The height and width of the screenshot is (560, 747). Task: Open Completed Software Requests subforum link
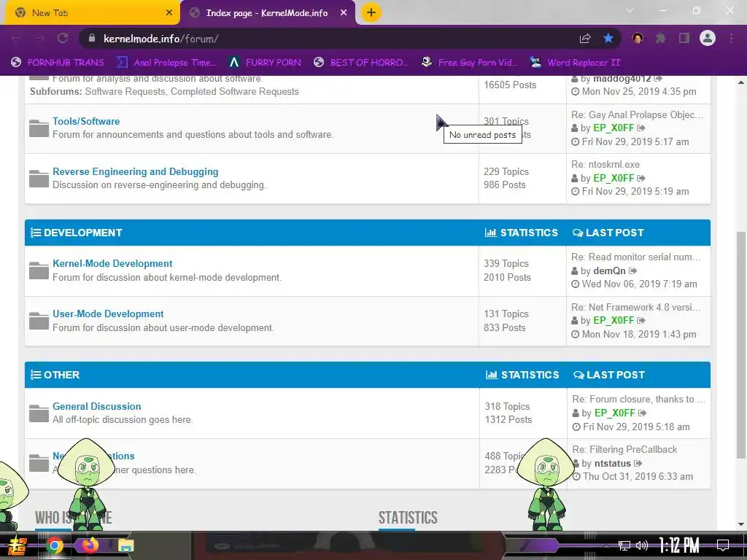[235, 91]
